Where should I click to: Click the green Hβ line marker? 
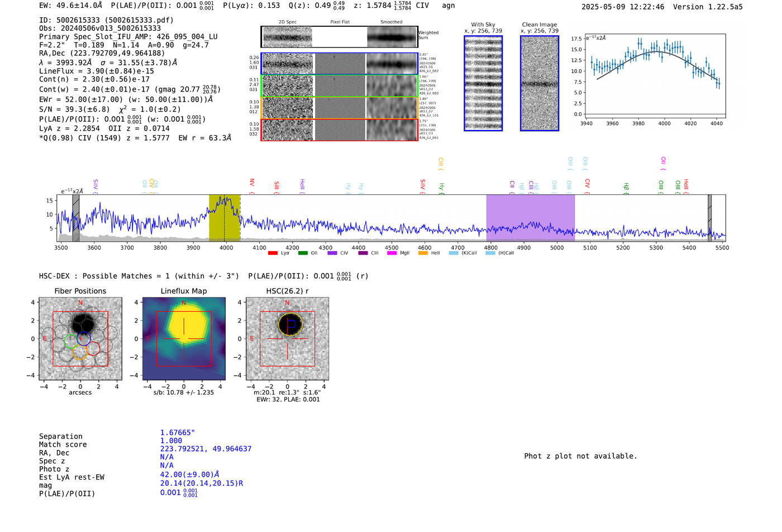click(626, 187)
